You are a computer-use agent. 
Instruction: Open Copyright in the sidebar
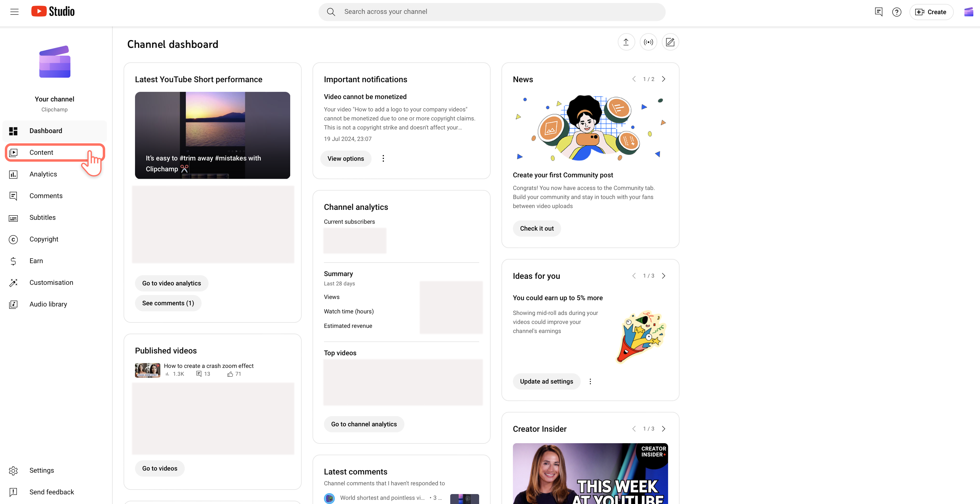55,239
